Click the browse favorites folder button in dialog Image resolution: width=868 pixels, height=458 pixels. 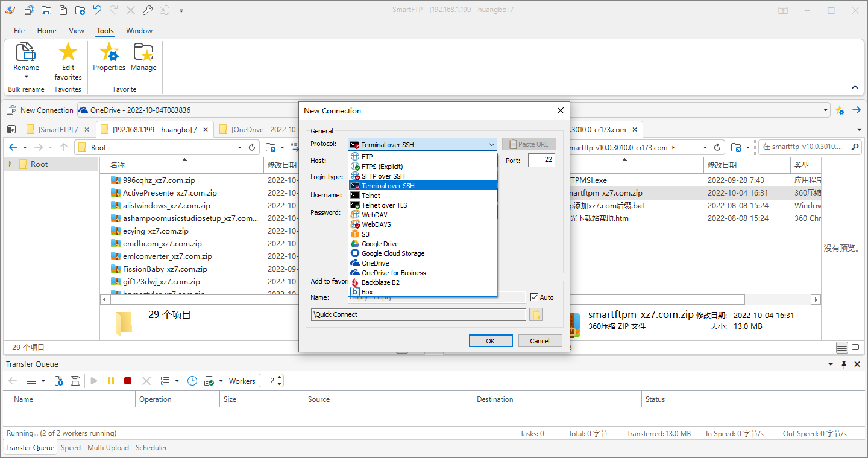[536, 314]
